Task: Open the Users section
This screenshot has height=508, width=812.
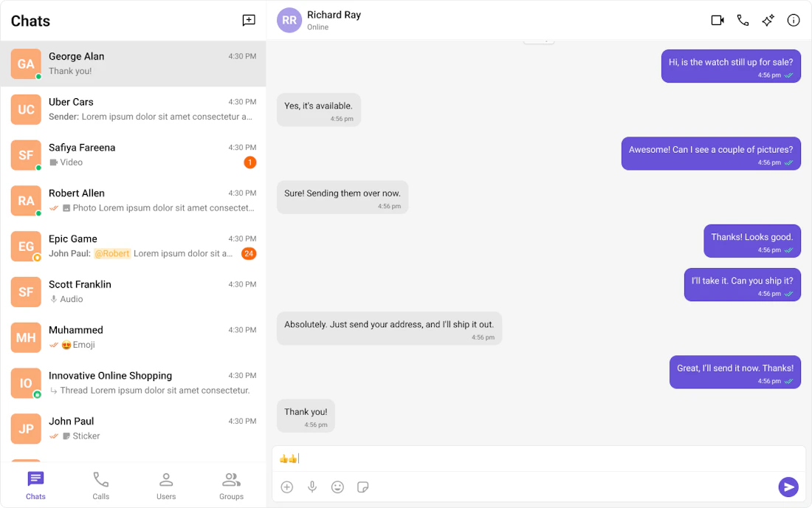Action: click(166, 484)
